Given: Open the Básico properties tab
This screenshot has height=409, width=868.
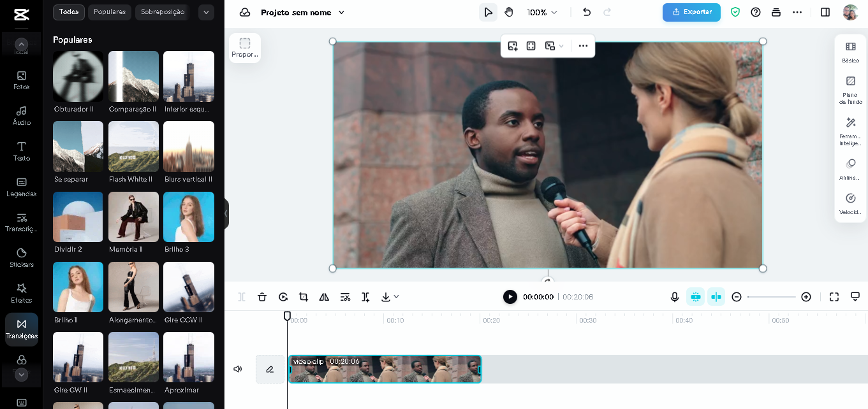Looking at the screenshot, I should point(851,52).
